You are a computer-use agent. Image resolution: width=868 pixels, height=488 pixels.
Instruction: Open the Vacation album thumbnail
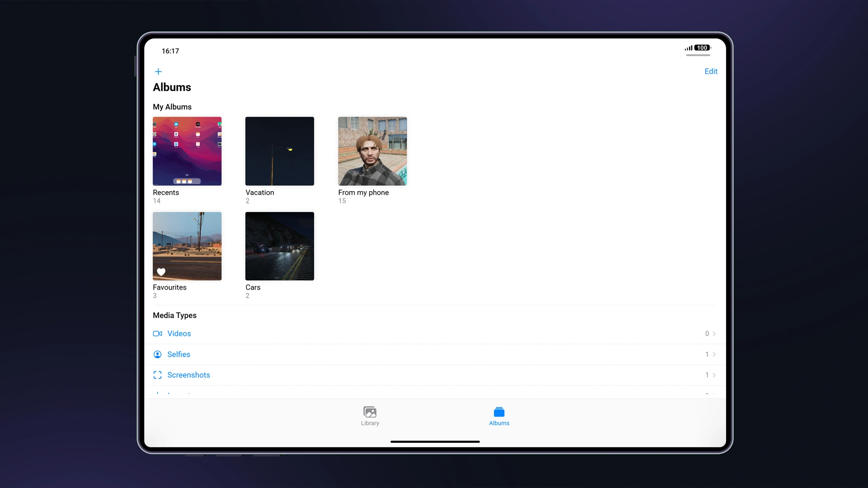(279, 151)
